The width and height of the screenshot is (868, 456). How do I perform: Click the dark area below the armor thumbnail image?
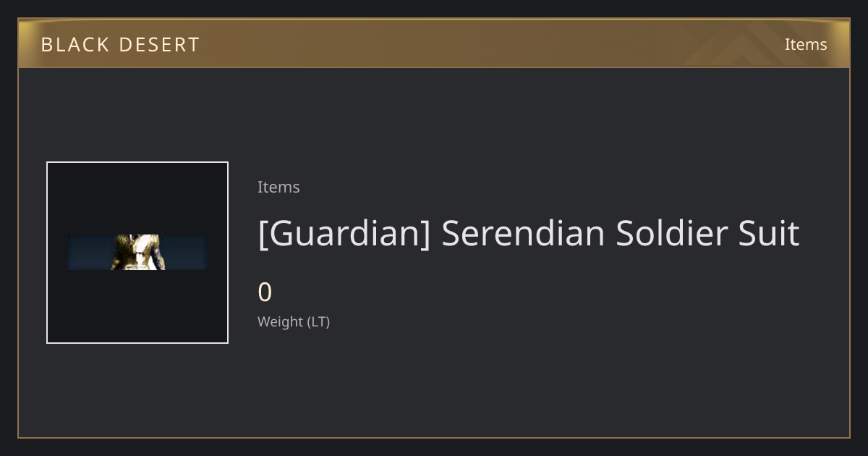(x=137, y=306)
